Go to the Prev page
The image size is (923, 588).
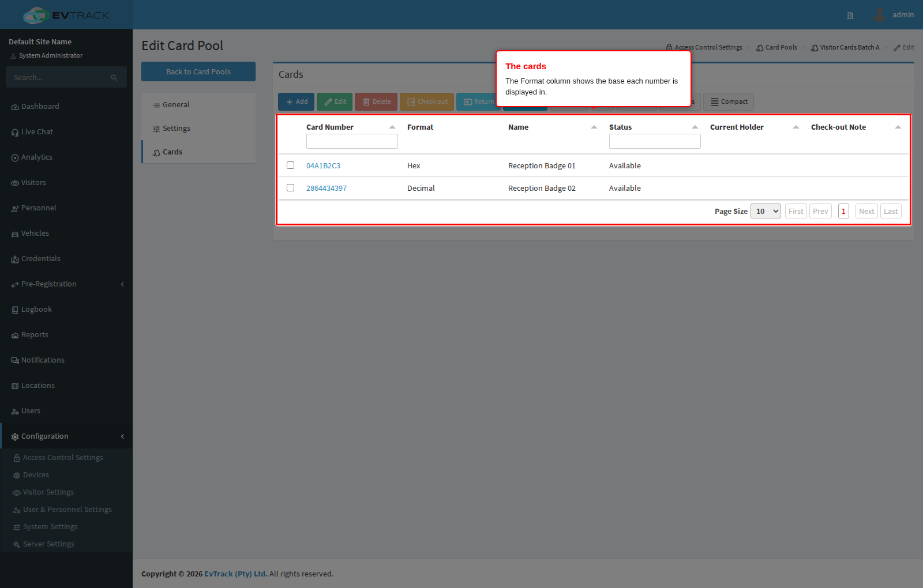(820, 212)
